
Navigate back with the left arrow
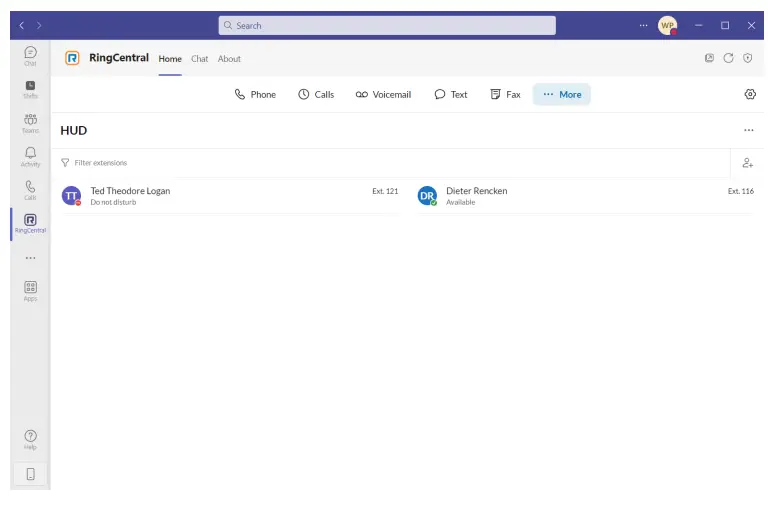point(22,25)
